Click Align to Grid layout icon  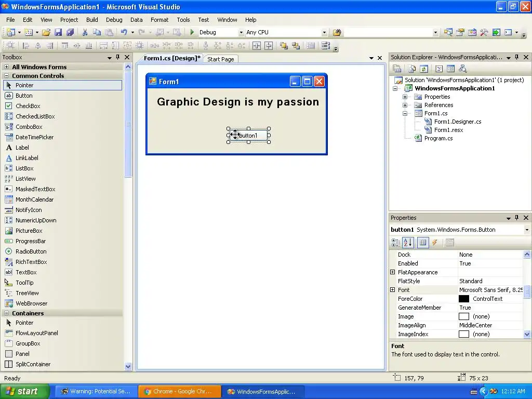[x=10, y=46]
